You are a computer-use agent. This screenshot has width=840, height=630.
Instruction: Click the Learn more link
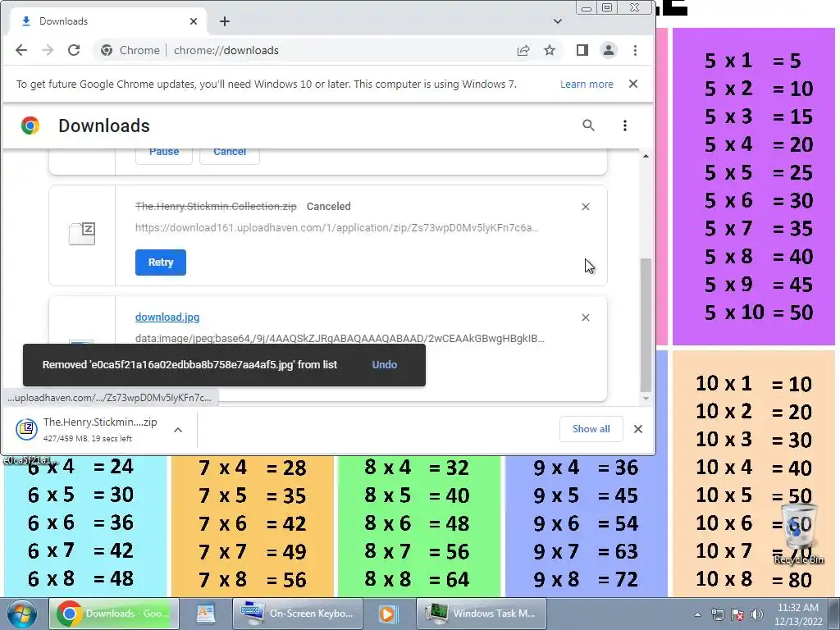pos(587,84)
